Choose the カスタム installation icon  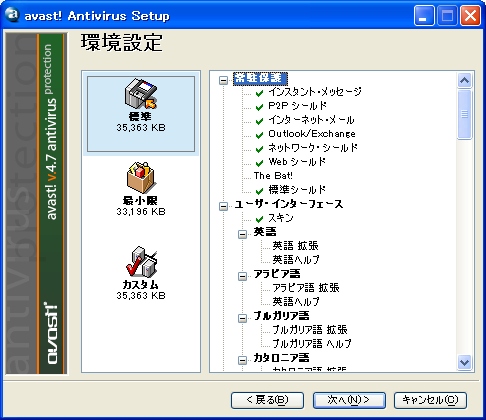[x=141, y=262]
